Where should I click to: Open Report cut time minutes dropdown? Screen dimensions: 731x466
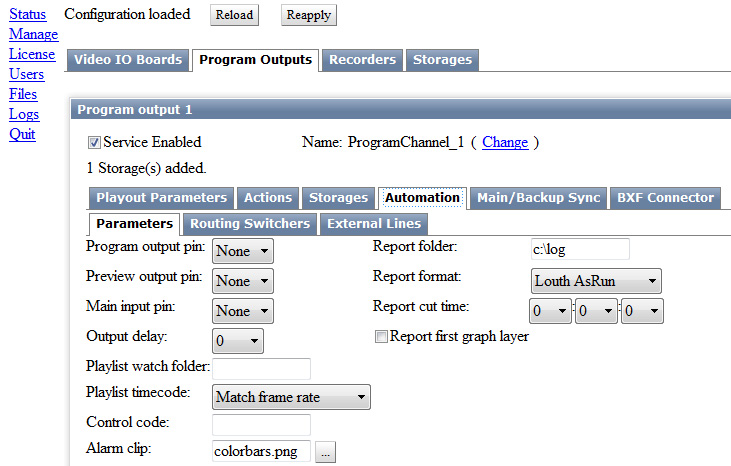(596, 311)
